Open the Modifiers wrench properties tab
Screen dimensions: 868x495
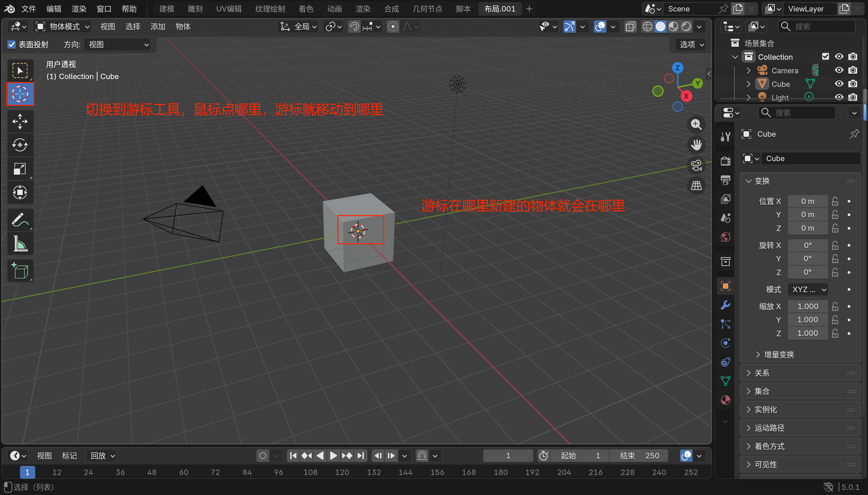click(725, 305)
